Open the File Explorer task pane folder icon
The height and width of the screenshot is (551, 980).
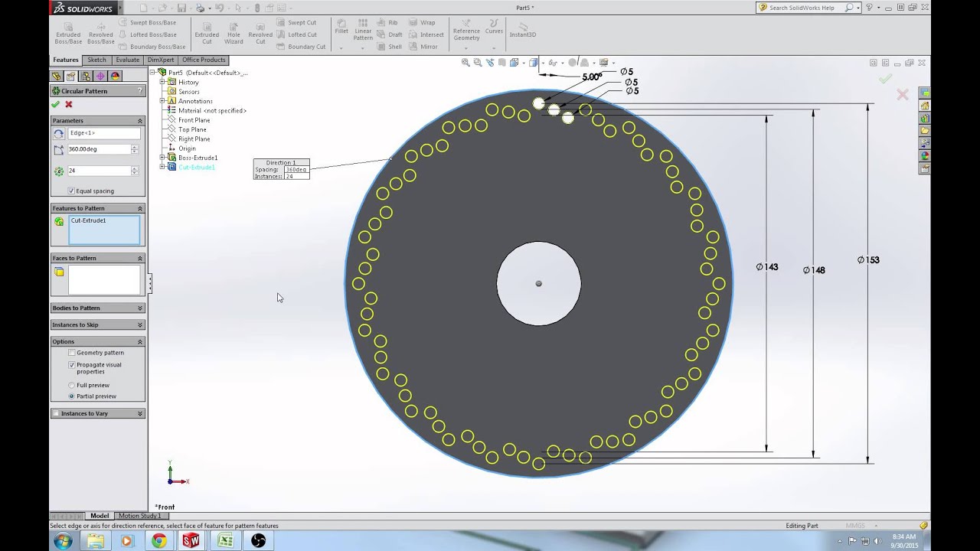click(x=925, y=131)
